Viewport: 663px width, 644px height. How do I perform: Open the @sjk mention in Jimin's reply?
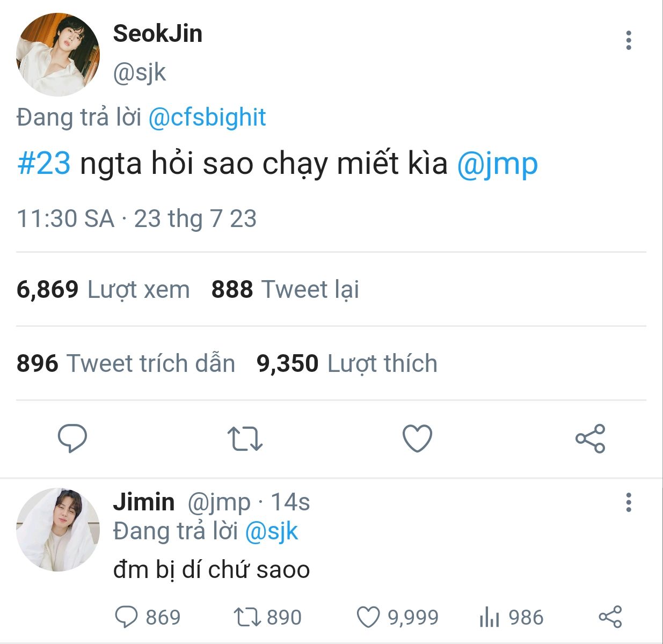271,531
